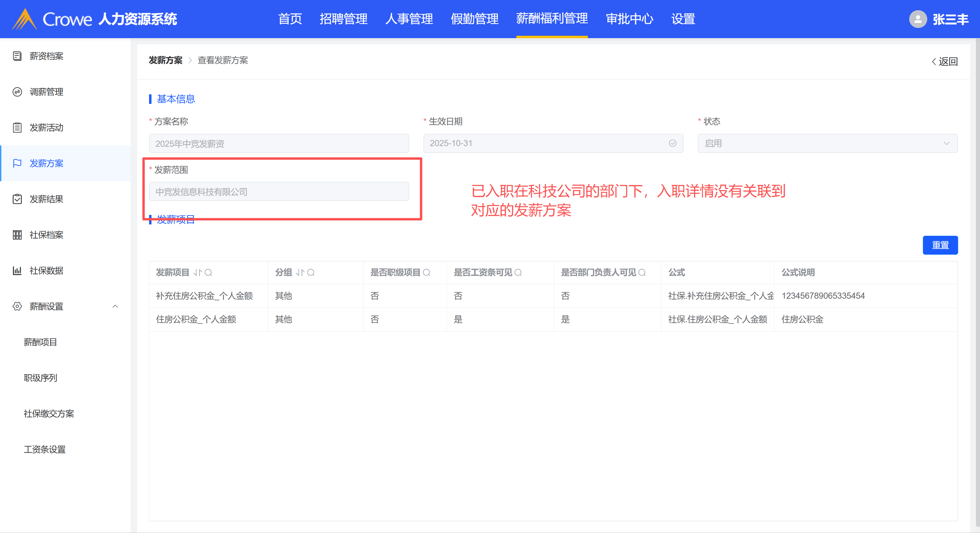This screenshot has width=980, height=533.
Task: Open 张三丰 user menu
Action: tap(950, 19)
